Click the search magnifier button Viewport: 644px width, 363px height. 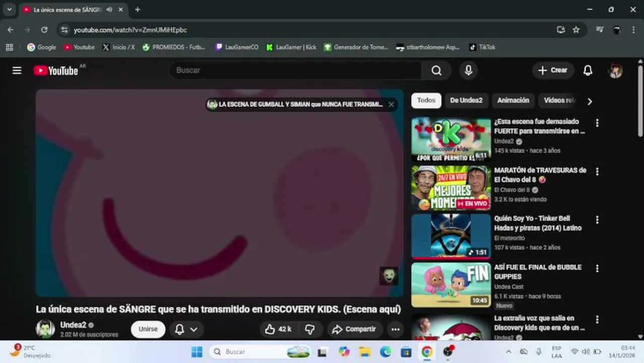coord(436,71)
